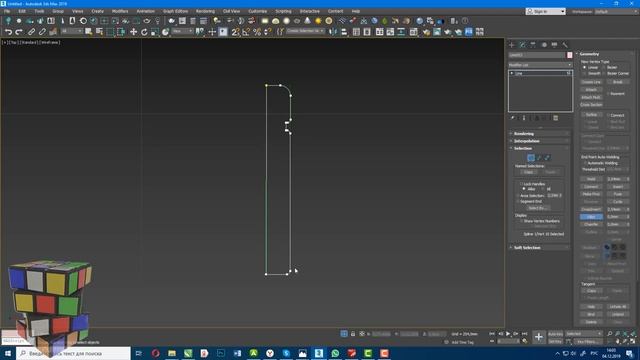
Task: Click the Set Keys plus icon
Action: pyautogui.click(x=539, y=337)
